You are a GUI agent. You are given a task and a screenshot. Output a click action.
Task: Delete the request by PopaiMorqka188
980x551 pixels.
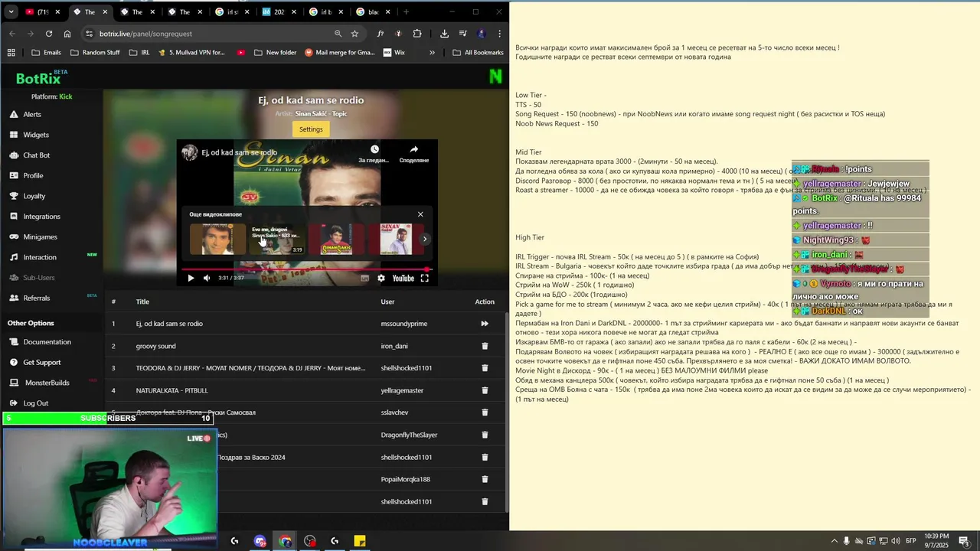click(x=485, y=479)
